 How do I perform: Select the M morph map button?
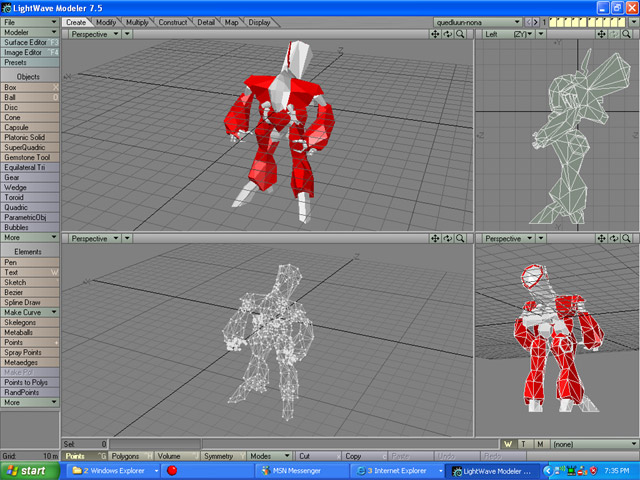pos(540,444)
